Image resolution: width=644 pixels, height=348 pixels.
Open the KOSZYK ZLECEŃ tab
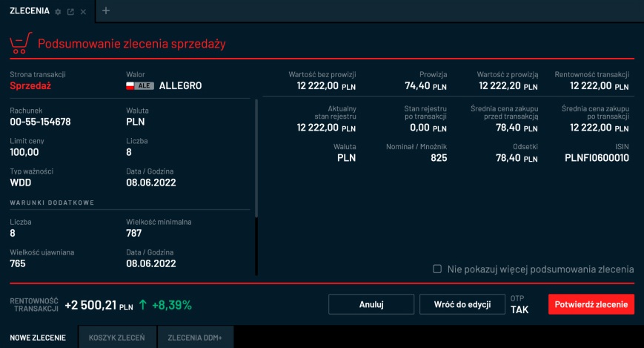tap(117, 338)
